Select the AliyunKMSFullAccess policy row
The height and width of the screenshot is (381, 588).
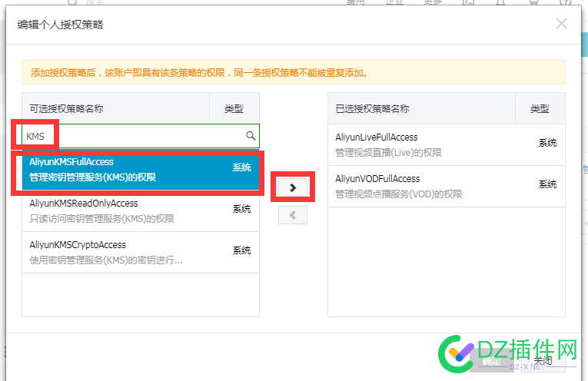tap(141, 169)
